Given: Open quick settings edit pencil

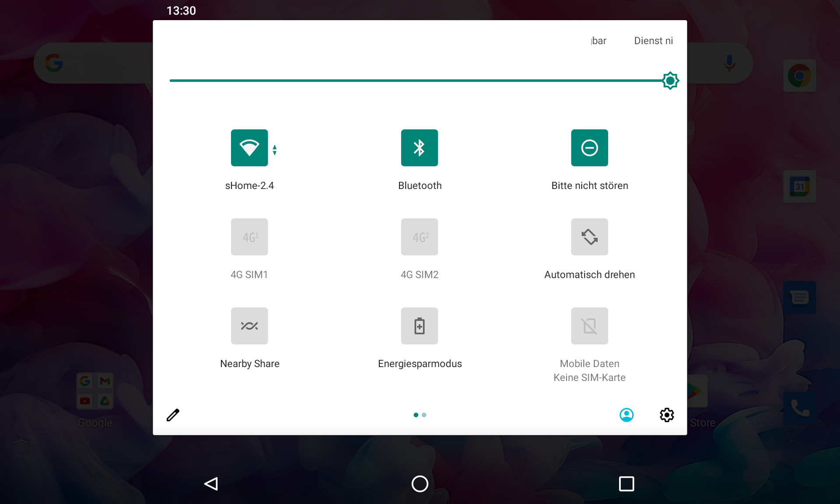Looking at the screenshot, I should (x=173, y=415).
